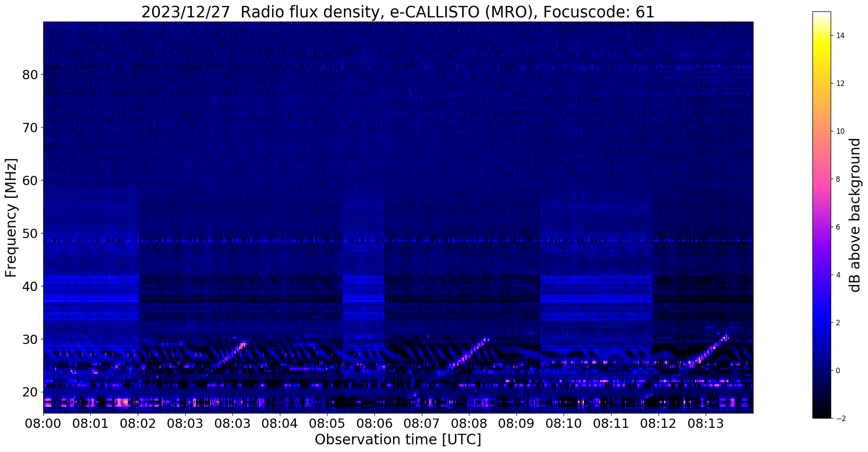Image resolution: width=868 pixels, height=452 pixels.
Task: Click the 'dB above background' colorbar label
Action: click(855, 215)
